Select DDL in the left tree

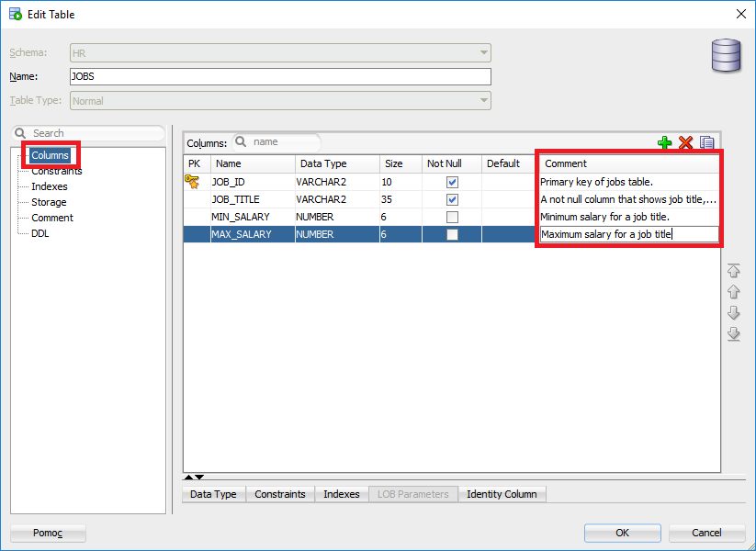coord(40,233)
